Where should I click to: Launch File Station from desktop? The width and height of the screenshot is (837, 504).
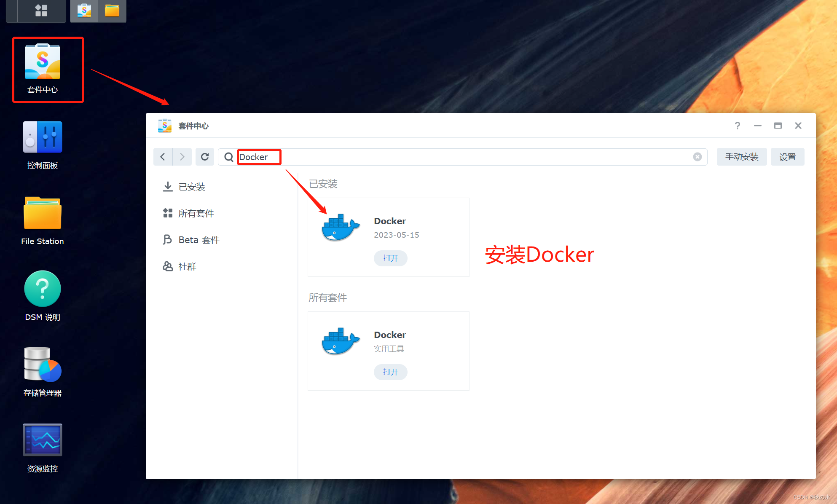coord(43,213)
